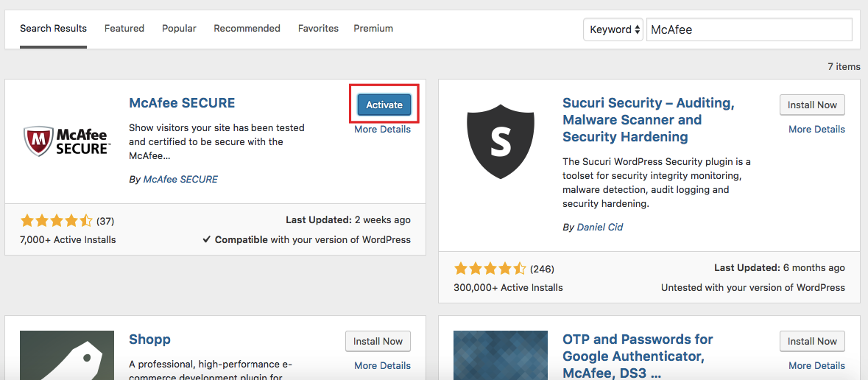The height and width of the screenshot is (380, 868).
Task: View More Details for OTP and Passwords
Action: (x=816, y=365)
